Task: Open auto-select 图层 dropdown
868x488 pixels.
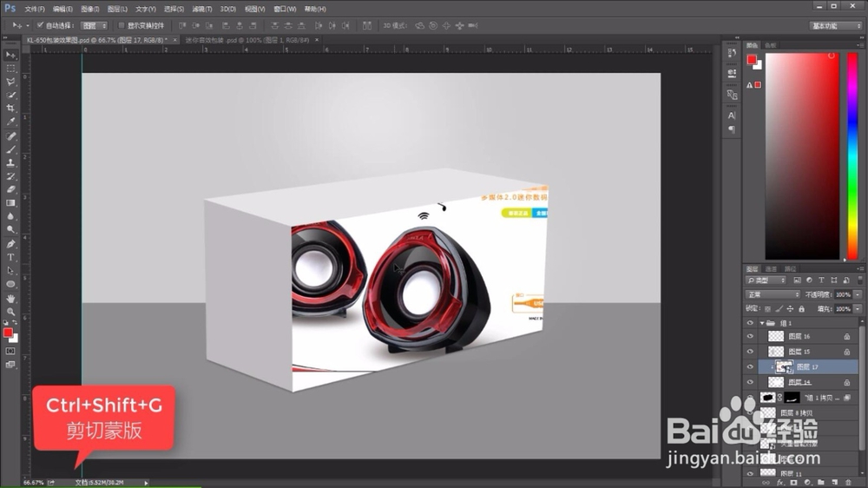Action: pyautogui.click(x=94, y=25)
